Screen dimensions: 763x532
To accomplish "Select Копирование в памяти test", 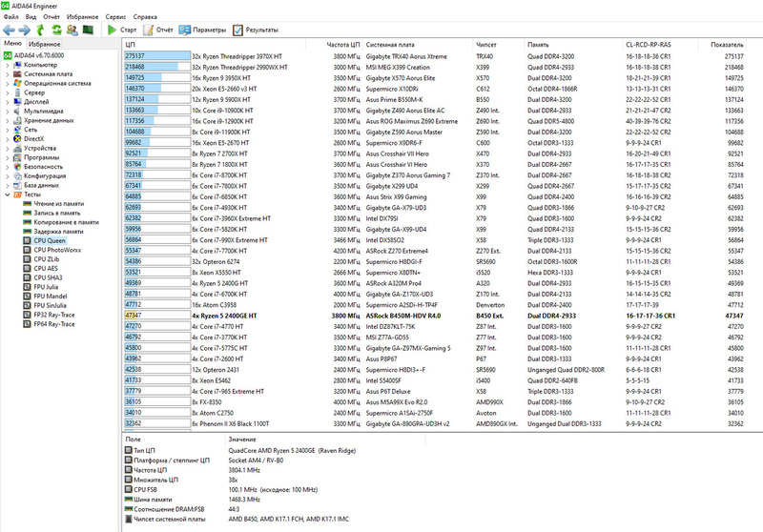I will click(61, 222).
